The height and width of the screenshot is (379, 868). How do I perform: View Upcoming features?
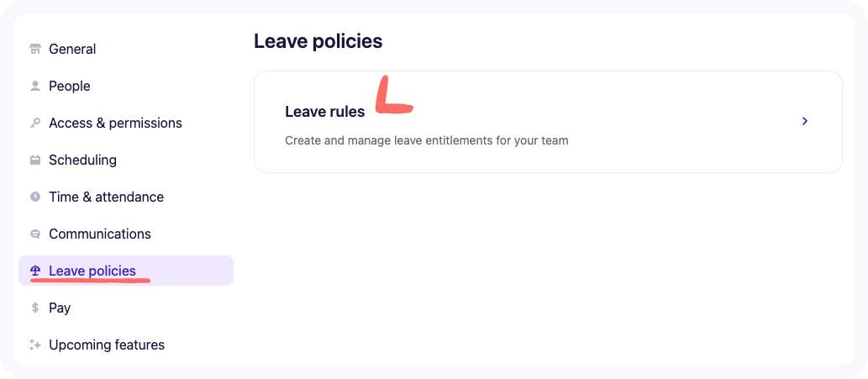click(x=107, y=345)
